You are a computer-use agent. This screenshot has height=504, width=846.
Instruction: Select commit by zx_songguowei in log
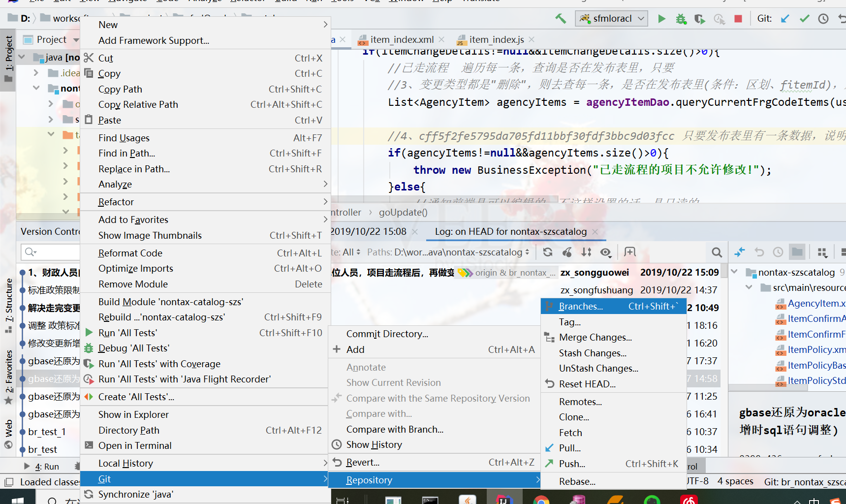click(595, 272)
